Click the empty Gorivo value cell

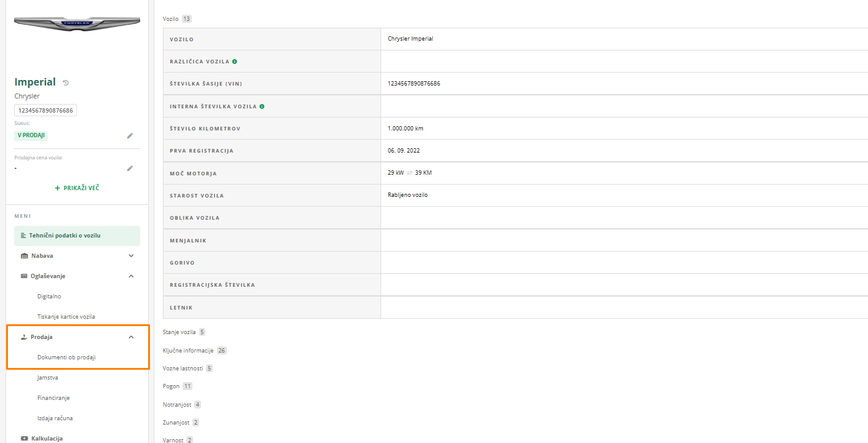coord(624,263)
